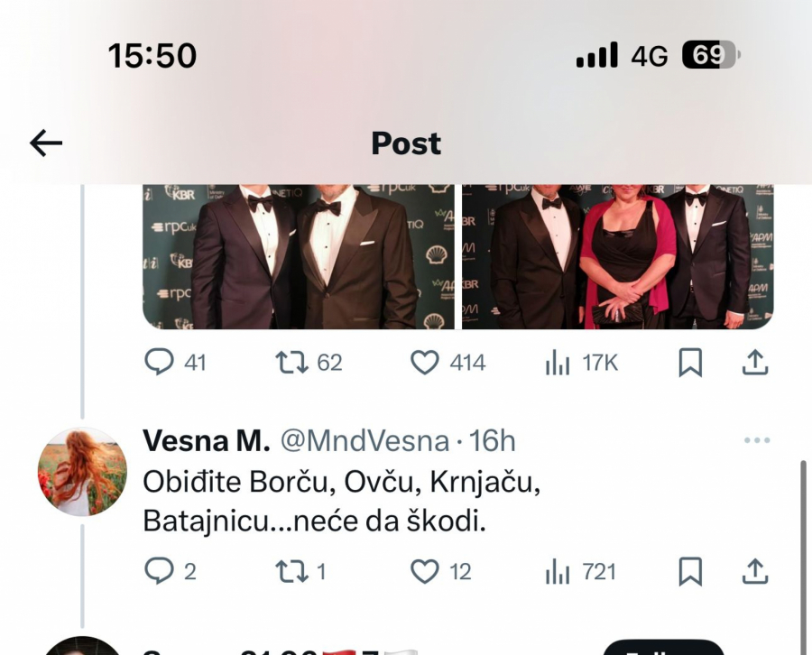Viewport: 812px width, 655px height.
Task: Open Vesna M.'s profile picture
Action: [x=82, y=472]
